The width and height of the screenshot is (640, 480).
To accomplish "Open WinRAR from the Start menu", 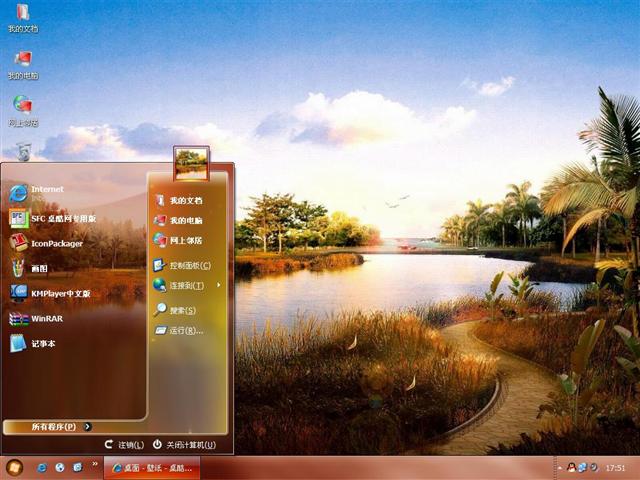I will [x=37, y=319].
